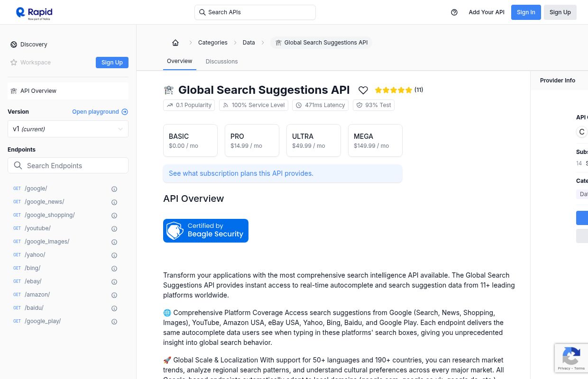588x379 pixels.
Task: Click the 471ms Latency badge
Action: pyautogui.click(x=320, y=105)
